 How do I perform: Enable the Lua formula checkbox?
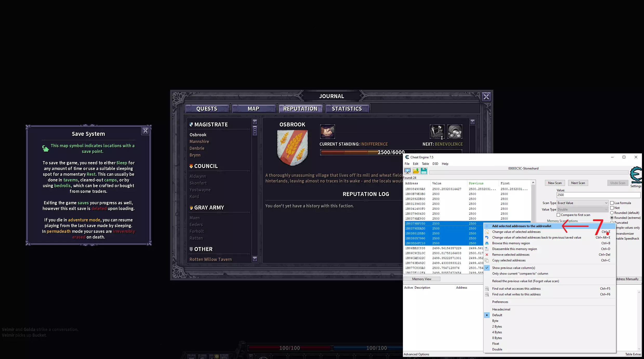coord(612,203)
